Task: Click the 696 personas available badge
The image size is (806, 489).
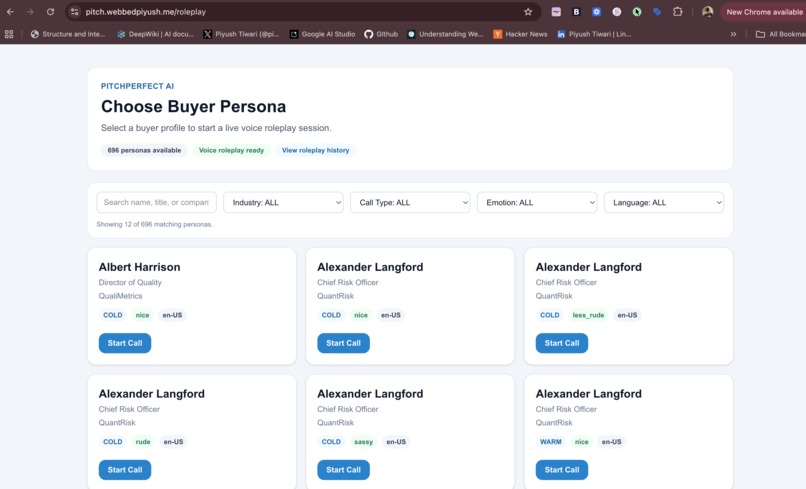Action: click(144, 150)
